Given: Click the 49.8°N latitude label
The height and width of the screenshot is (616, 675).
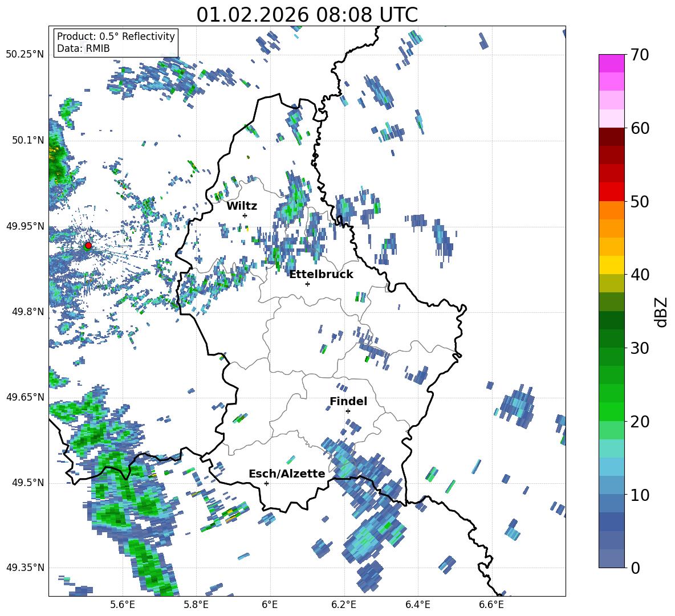Looking at the screenshot, I should (x=28, y=312).
